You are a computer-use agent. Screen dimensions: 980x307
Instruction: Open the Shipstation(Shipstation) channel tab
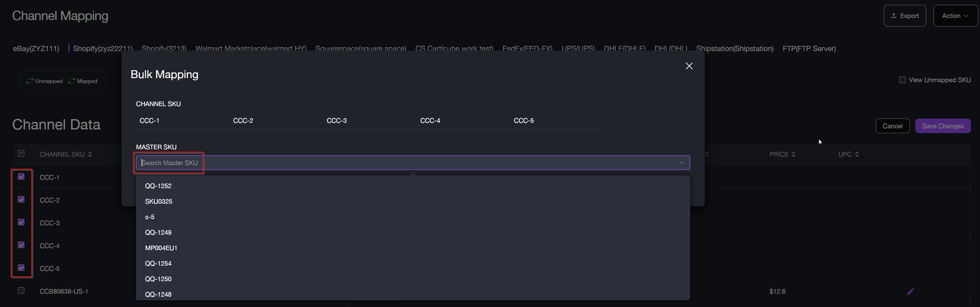735,48
